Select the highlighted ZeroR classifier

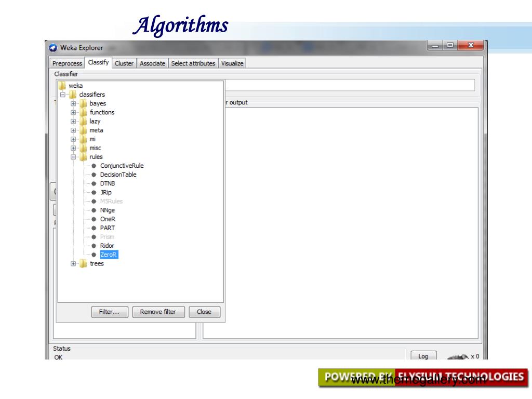click(109, 255)
